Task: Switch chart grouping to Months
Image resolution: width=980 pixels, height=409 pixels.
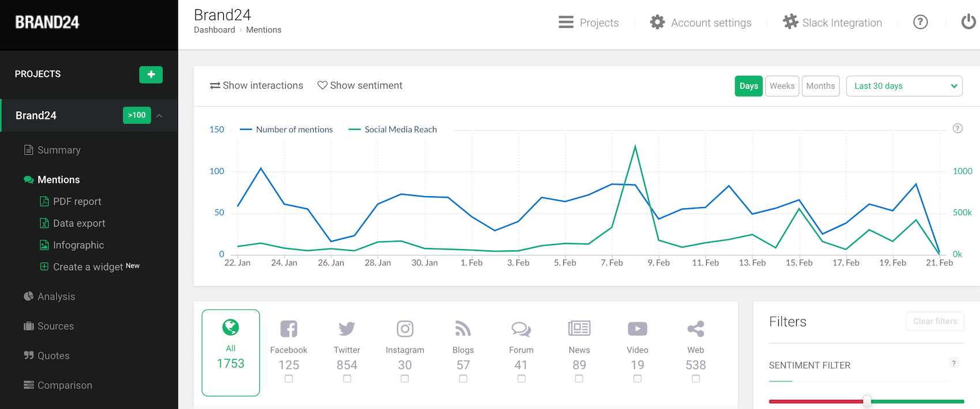Action: [x=820, y=86]
